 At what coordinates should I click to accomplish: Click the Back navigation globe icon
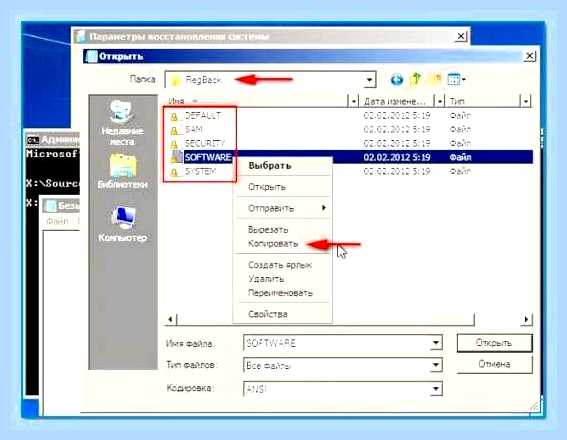pyautogui.click(x=397, y=79)
